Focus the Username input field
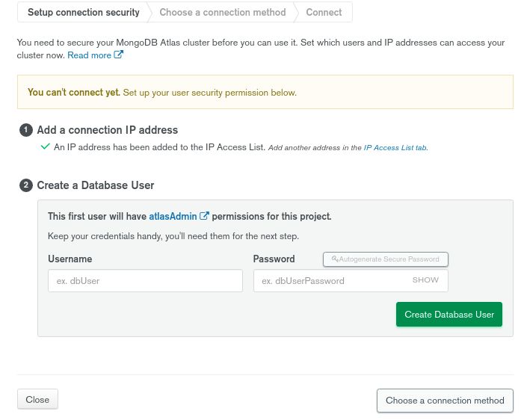Image resolution: width=527 pixels, height=420 pixels. [x=145, y=280]
